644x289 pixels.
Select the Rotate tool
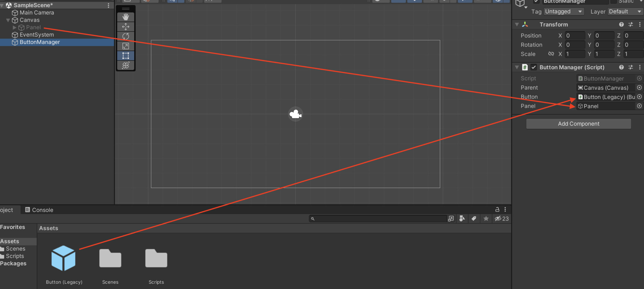coord(125,36)
